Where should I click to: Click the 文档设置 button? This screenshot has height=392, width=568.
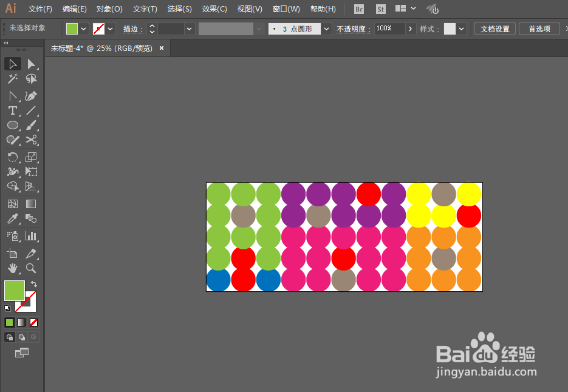click(x=495, y=29)
